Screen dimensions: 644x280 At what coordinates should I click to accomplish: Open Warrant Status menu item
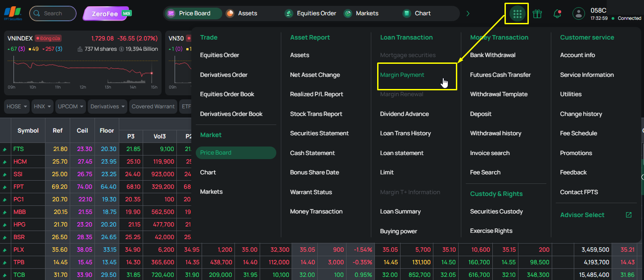pyautogui.click(x=311, y=192)
